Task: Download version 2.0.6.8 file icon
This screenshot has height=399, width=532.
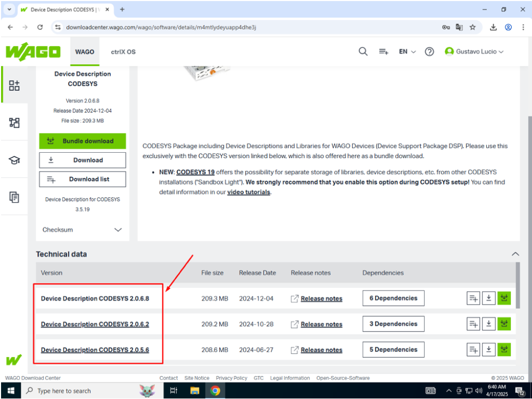Action: pyautogui.click(x=488, y=298)
